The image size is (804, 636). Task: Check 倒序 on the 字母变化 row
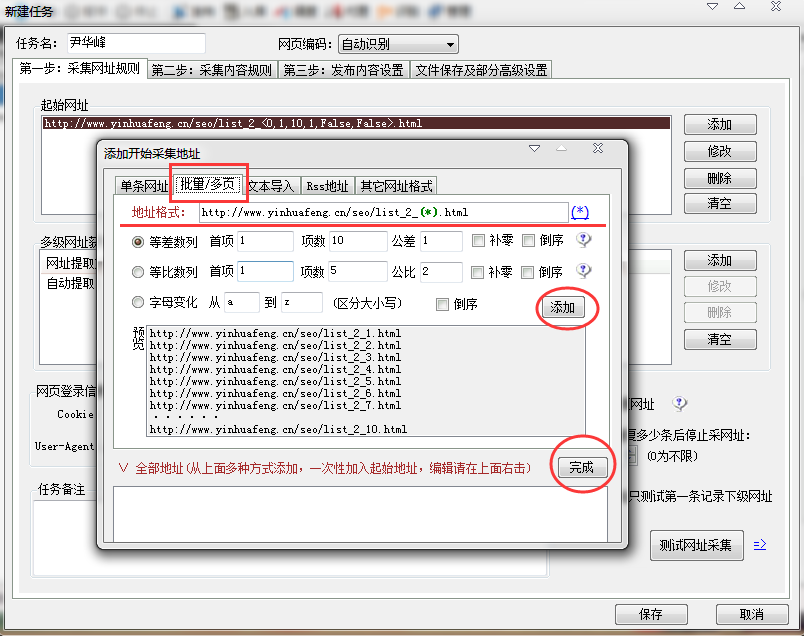click(442, 304)
